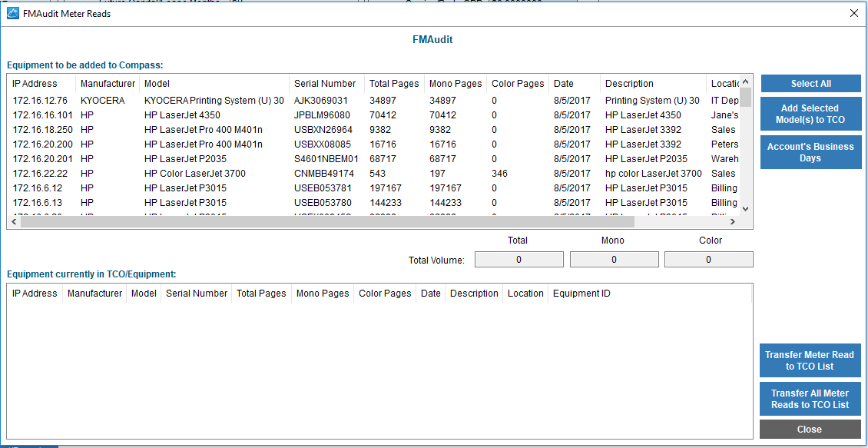Click model HP Color LaserJet 3700
The image size is (868, 448).
pos(195,174)
